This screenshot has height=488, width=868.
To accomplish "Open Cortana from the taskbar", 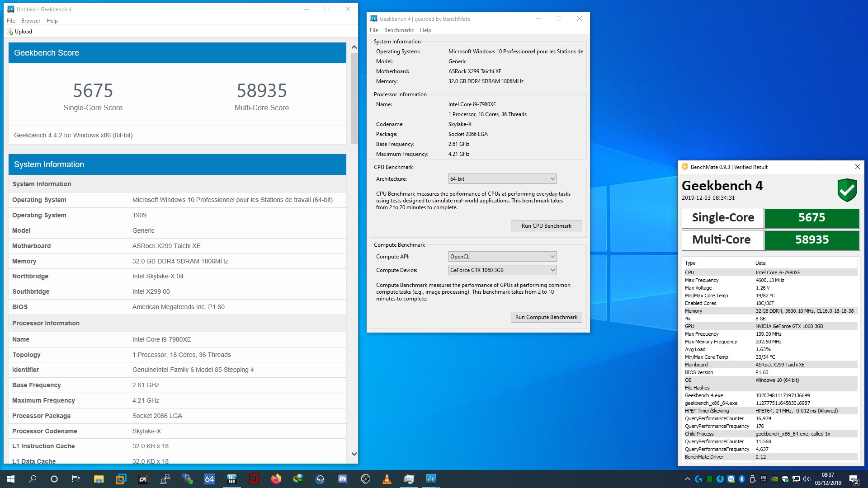I will point(54,479).
